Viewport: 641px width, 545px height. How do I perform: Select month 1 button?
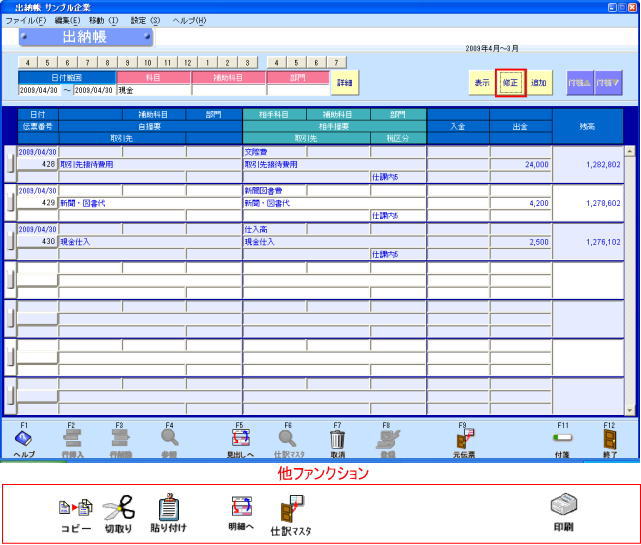tap(208, 63)
